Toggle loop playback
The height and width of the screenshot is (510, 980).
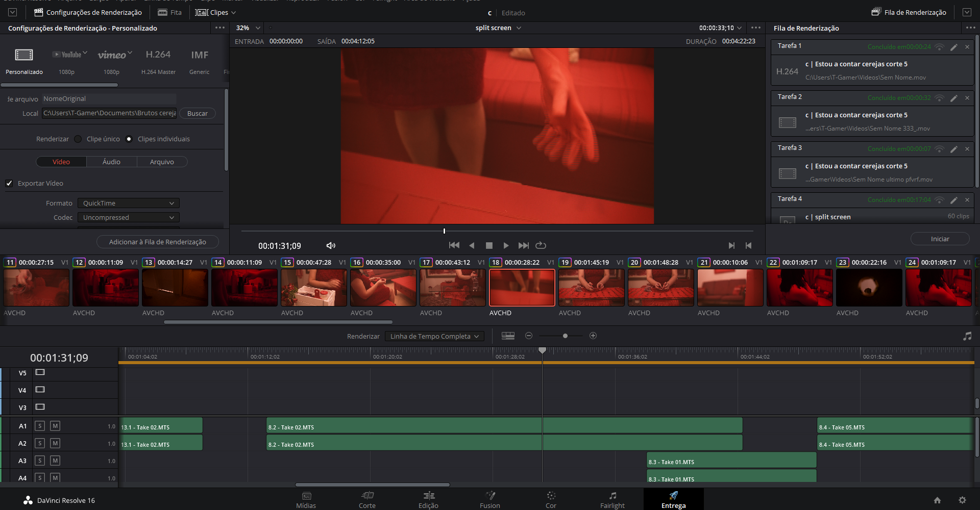click(541, 245)
